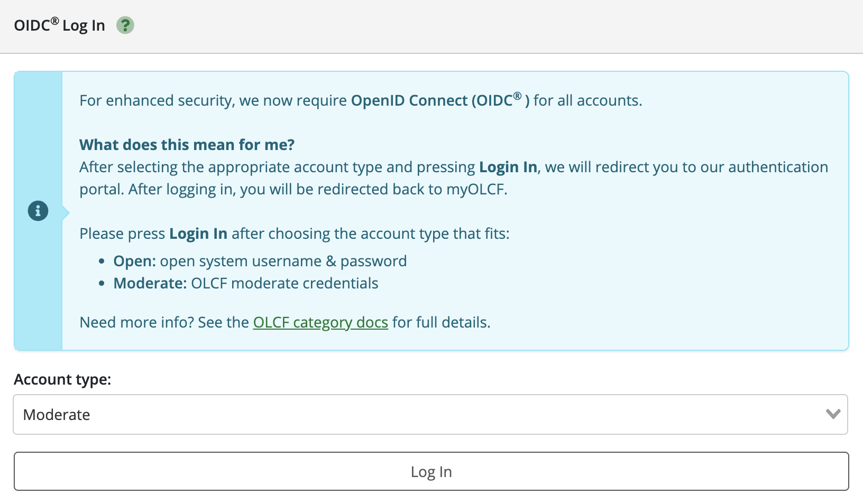Open the OLCF category docs link

pyautogui.click(x=320, y=322)
